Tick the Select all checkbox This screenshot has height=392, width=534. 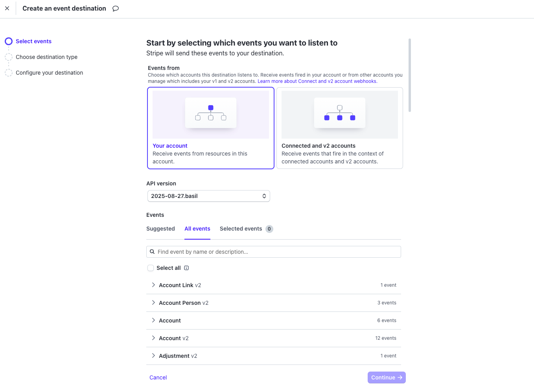(x=151, y=268)
